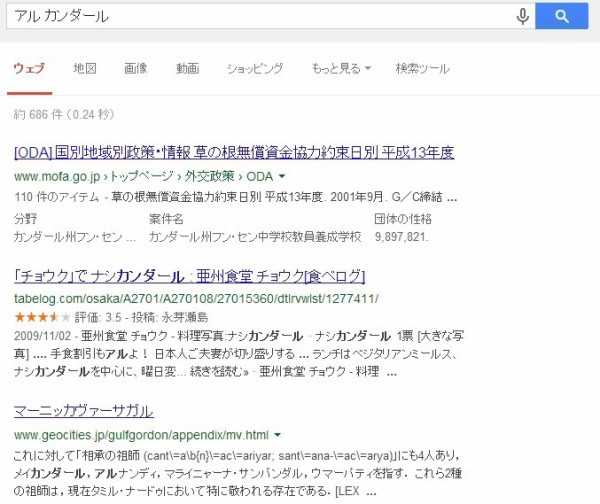
Task: Open the 動画 tab
Action: (x=187, y=69)
